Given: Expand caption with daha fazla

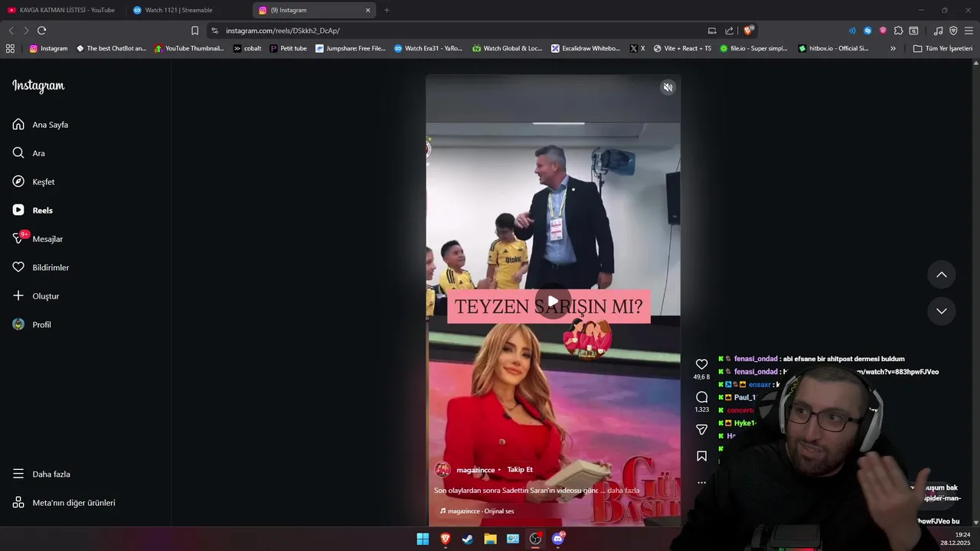Looking at the screenshot, I should (623, 491).
